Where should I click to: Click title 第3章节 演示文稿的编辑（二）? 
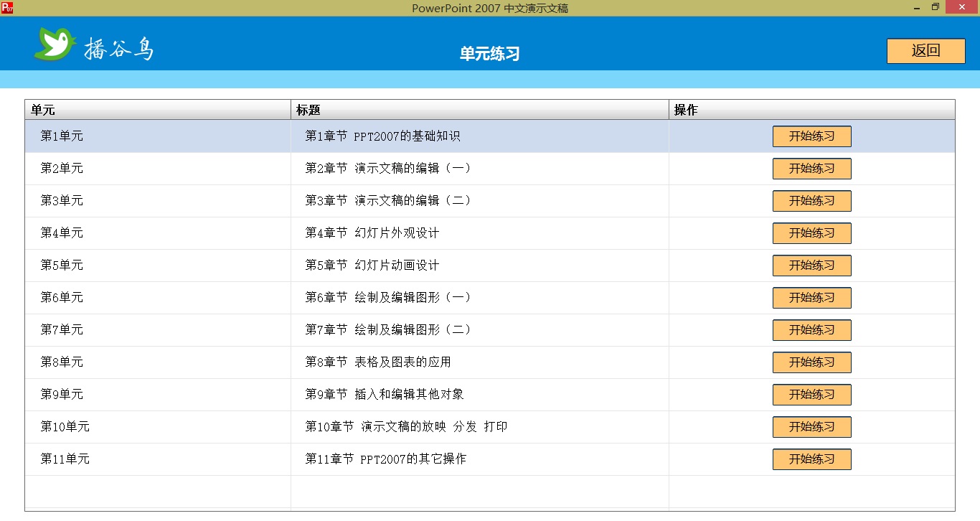click(390, 200)
